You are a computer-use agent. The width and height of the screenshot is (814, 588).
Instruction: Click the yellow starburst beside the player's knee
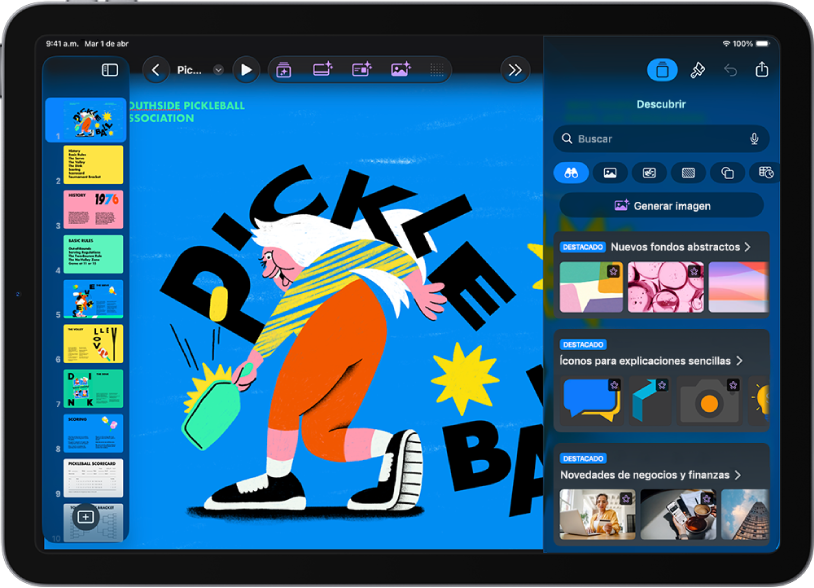pos(464,378)
